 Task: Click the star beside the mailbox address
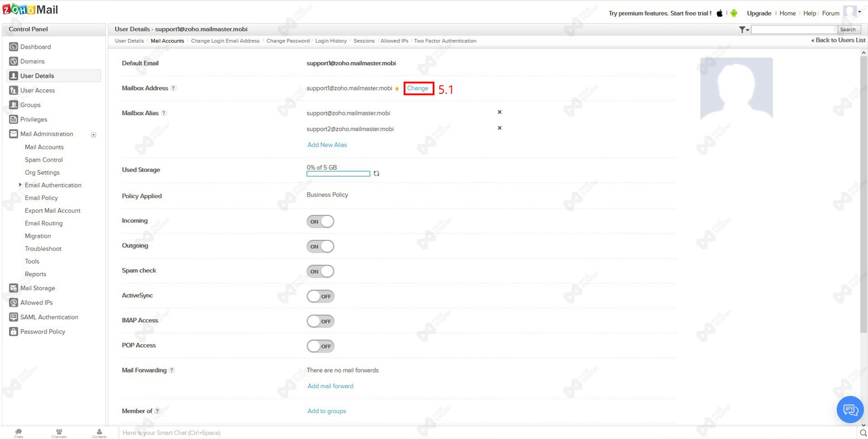[x=397, y=89]
